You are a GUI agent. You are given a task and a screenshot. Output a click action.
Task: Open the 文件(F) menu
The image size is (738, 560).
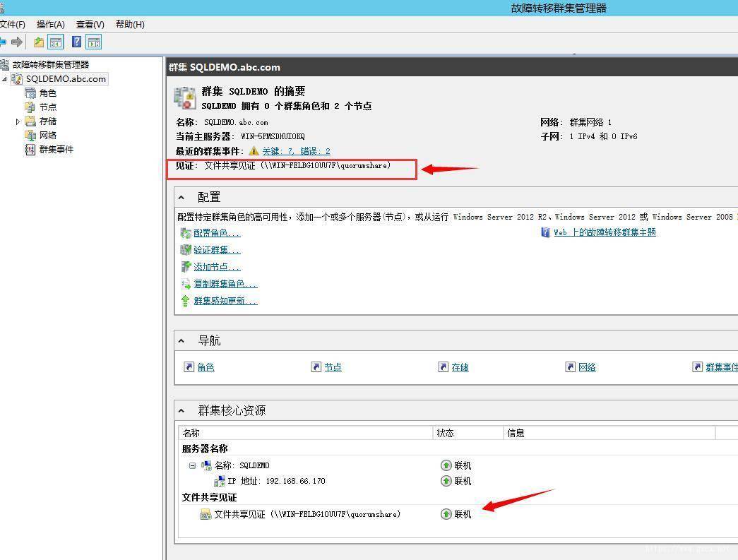[12, 25]
